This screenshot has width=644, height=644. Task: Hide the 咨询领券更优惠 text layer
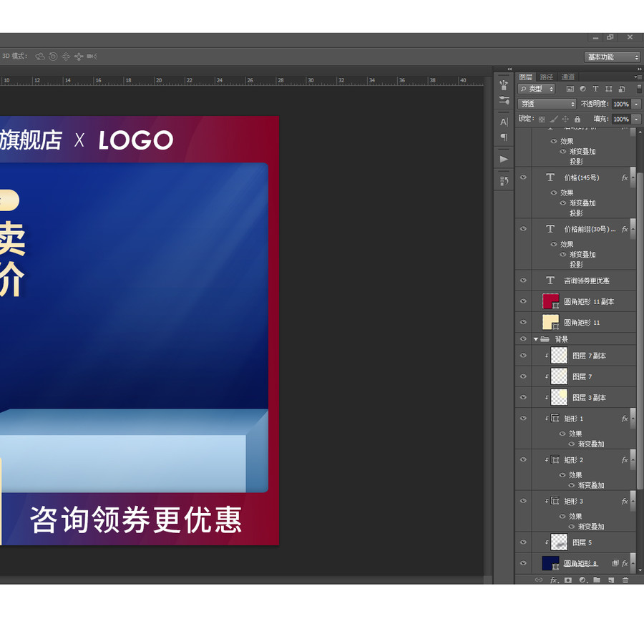(523, 280)
